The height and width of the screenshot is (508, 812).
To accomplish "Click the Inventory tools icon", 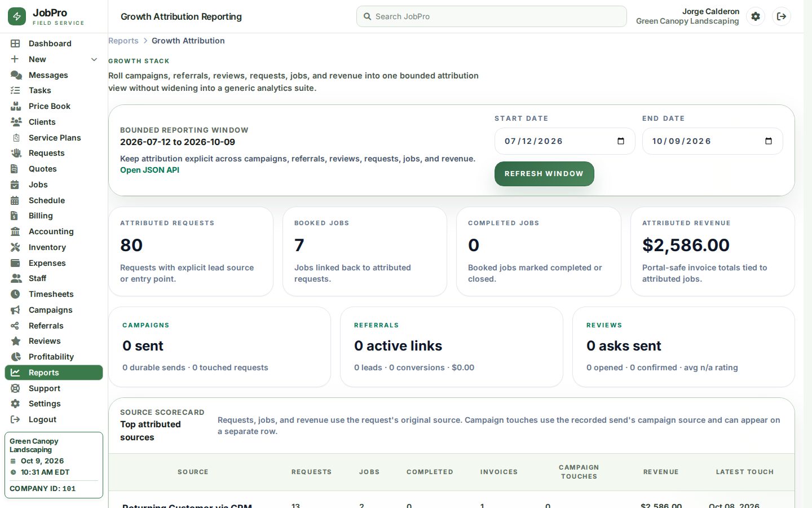I will coord(15,247).
